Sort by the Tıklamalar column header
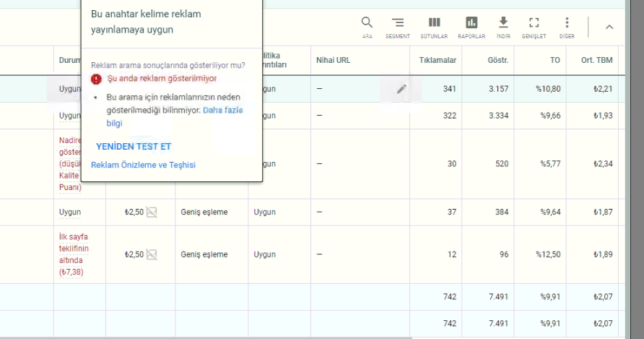The height and width of the screenshot is (339, 644). [x=438, y=60]
